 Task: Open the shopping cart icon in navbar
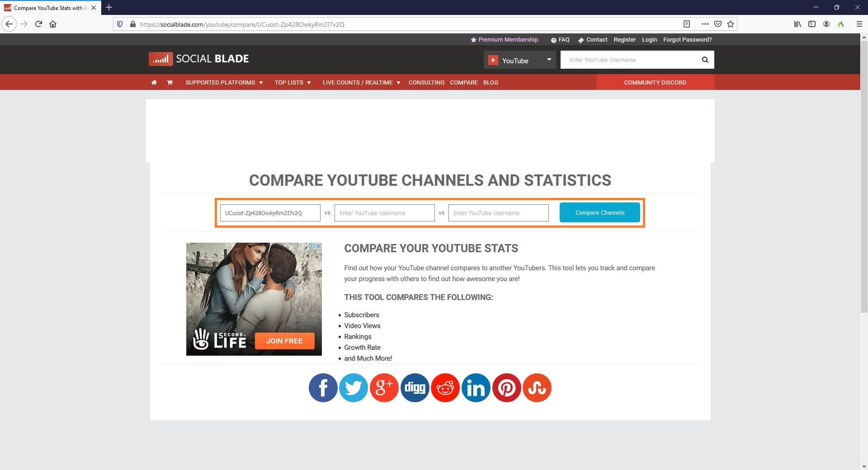click(x=170, y=82)
